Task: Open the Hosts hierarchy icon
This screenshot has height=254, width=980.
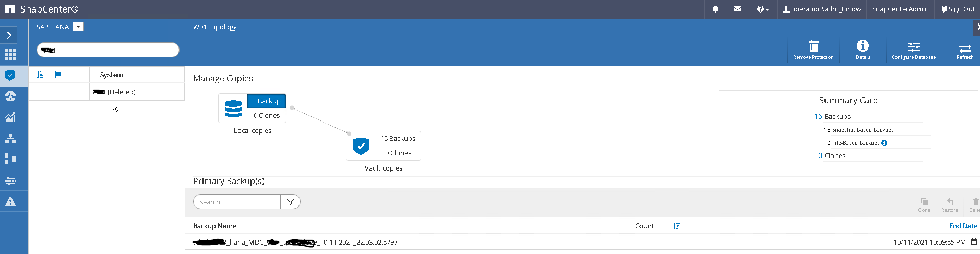Action: [x=10, y=139]
